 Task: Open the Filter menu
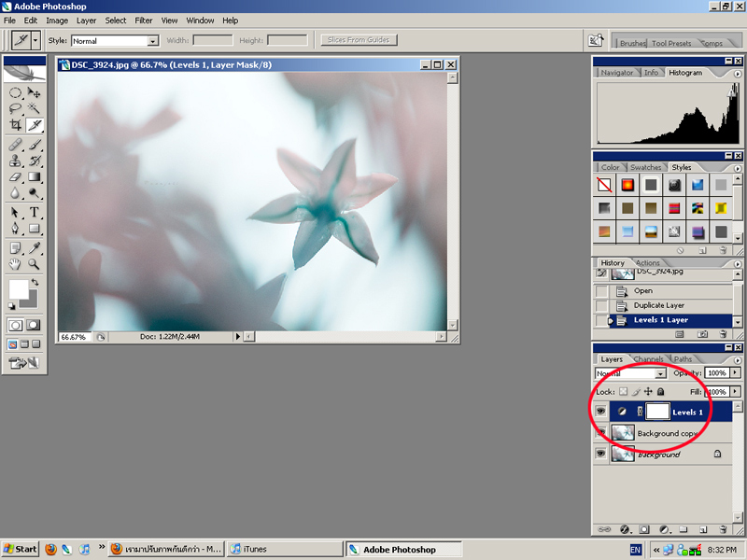tap(144, 20)
